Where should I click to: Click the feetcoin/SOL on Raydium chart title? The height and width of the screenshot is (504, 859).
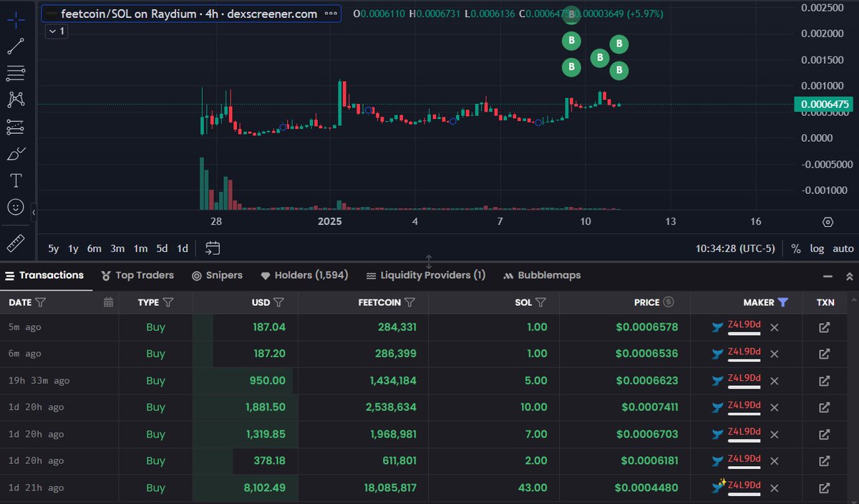(x=189, y=14)
